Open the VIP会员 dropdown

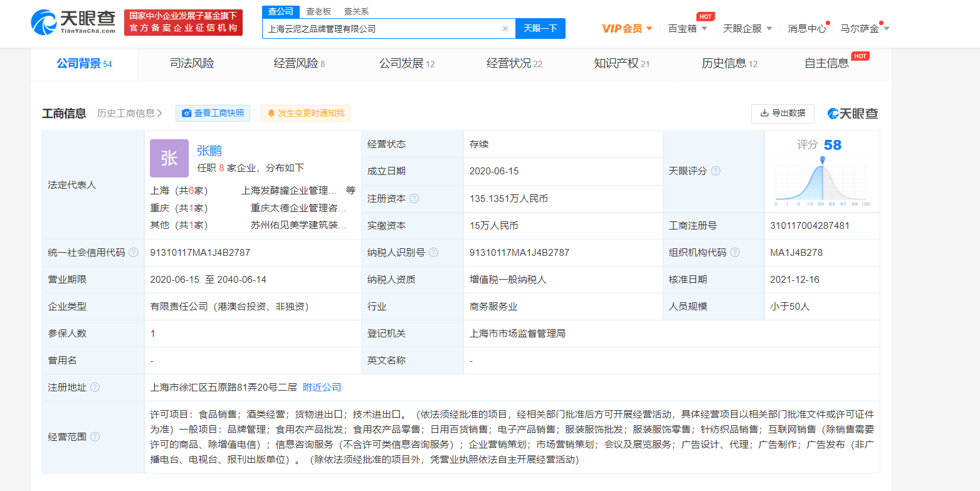pos(627,28)
